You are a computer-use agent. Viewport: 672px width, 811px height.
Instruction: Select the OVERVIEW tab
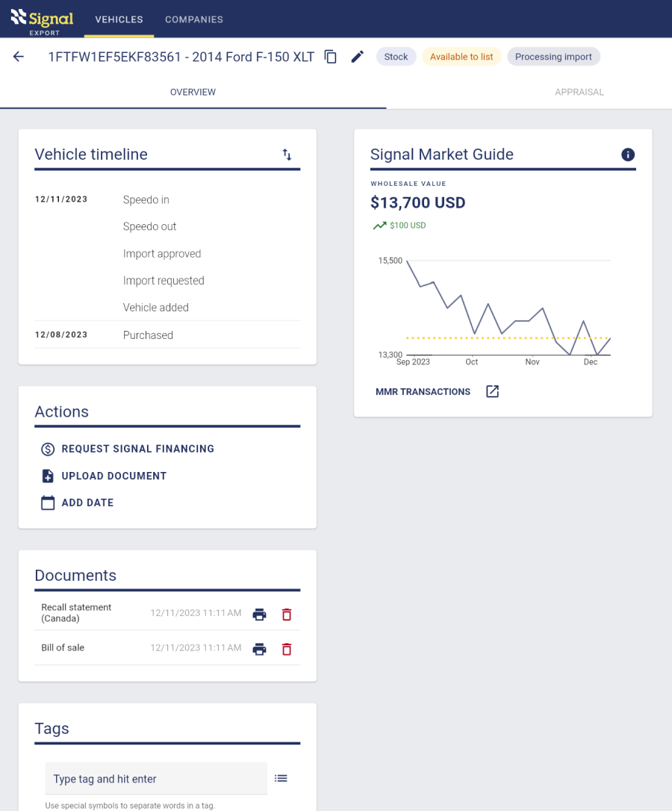[193, 92]
